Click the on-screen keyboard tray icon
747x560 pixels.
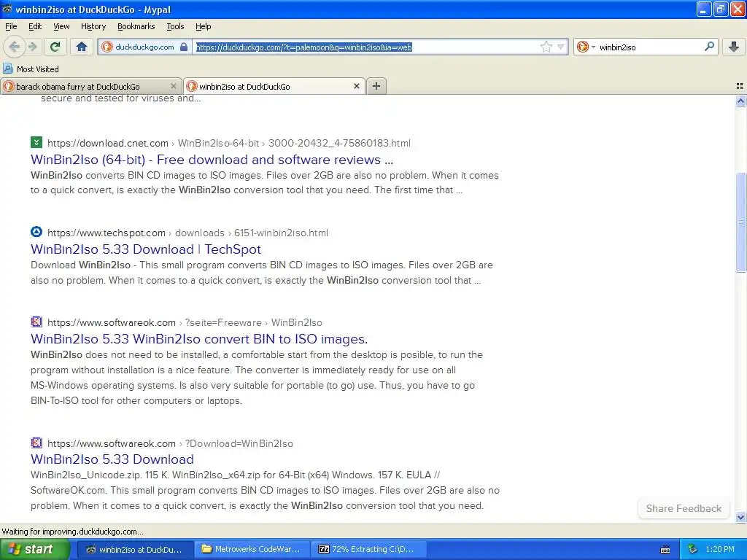point(665,550)
